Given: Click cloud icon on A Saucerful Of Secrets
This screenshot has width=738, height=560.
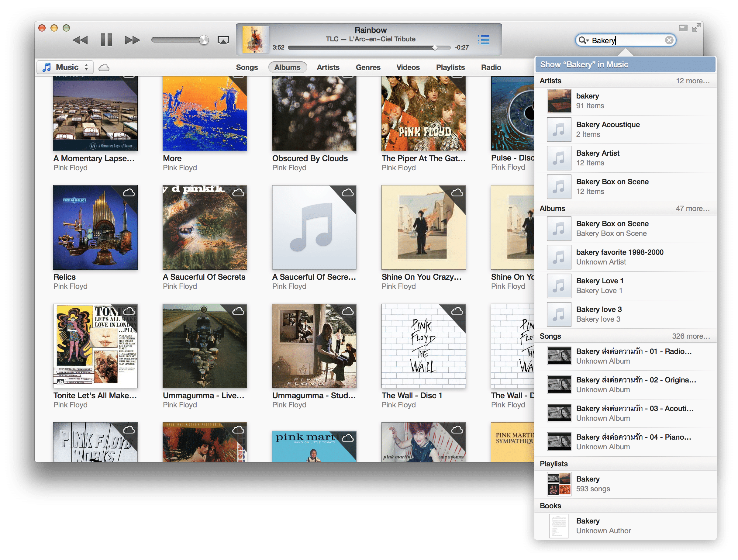Looking at the screenshot, I should pyautogui.click(x=239, y=193).
